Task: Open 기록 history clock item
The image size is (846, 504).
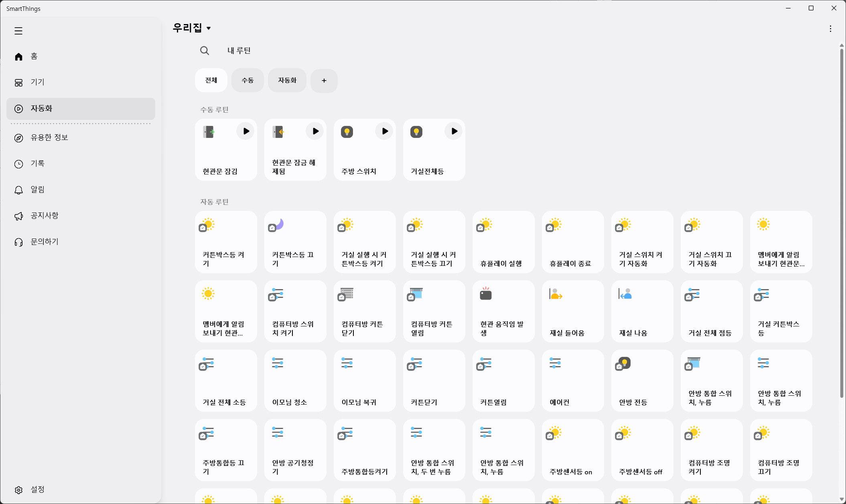Action: pos(37,164)
